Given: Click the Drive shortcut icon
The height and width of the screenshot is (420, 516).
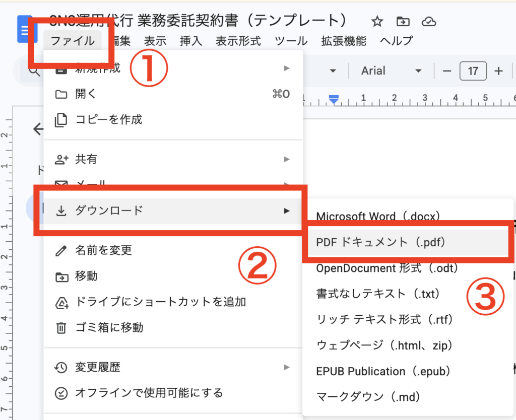Looking at the screenshot, I should click(x=61, y=302).
